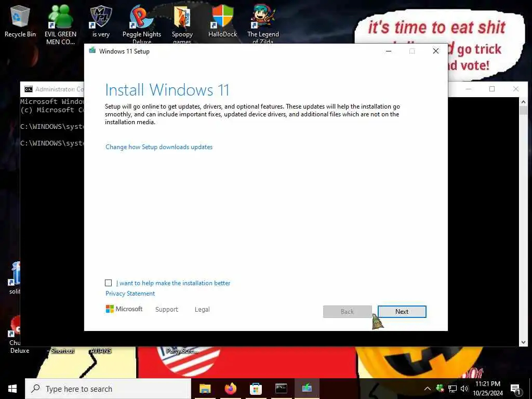Open the Privacy Statement link

point(130,294)
